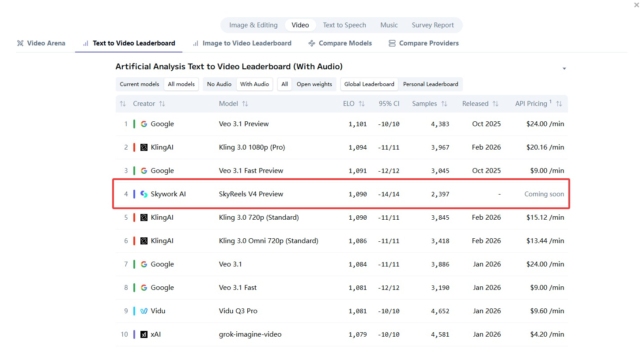Click the Compare Models icon
This screenshot has width=643, height=364.
tap(312, 43)
